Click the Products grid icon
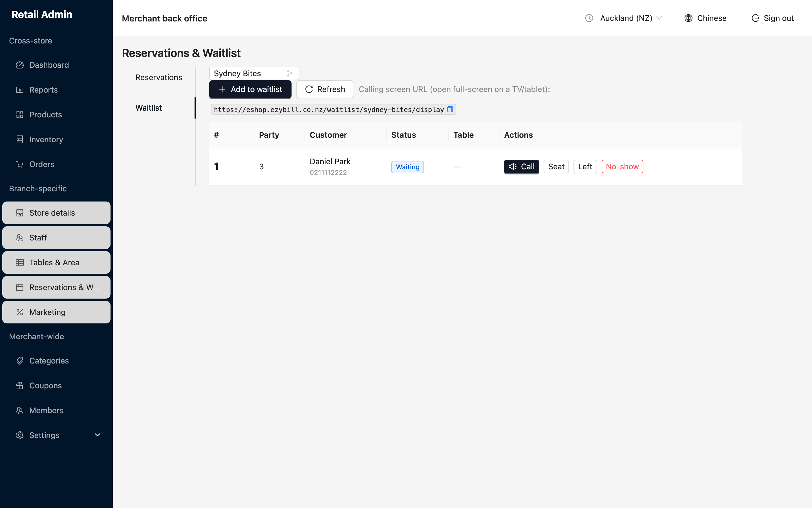Viewport: 812px width, 508px height. [x=20, y=115]
